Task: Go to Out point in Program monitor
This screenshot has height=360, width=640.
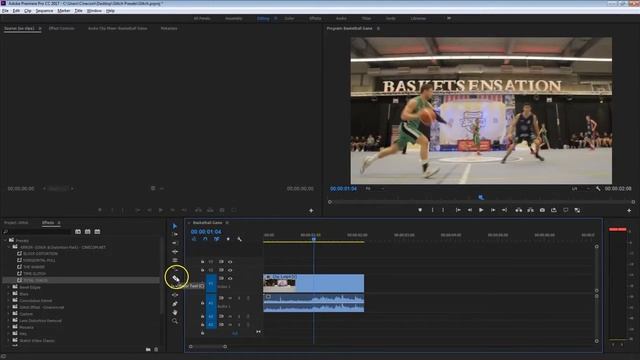Action: [x=504, y=210]
